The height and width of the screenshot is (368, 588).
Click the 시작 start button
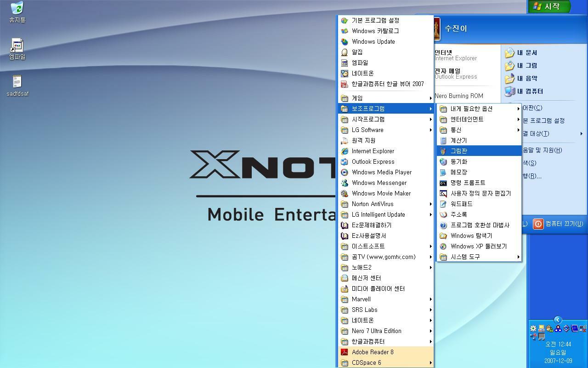click(549, 6)
